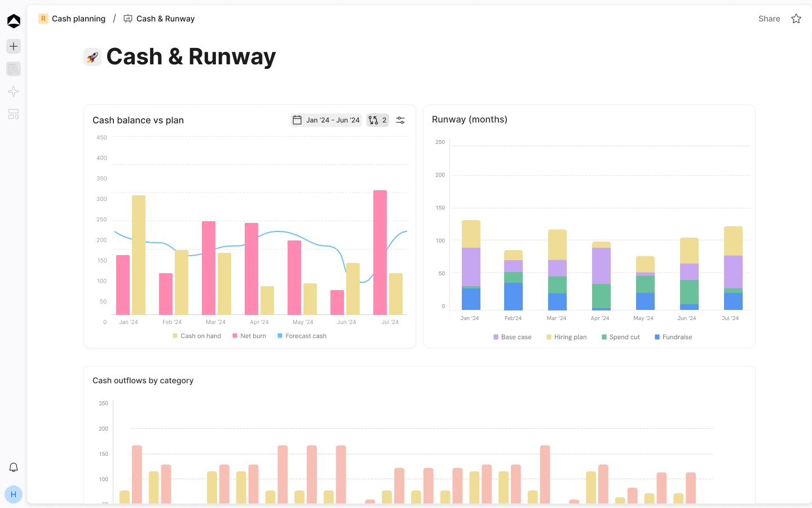Open the chart filter settings sliders icon

point(400,120)
